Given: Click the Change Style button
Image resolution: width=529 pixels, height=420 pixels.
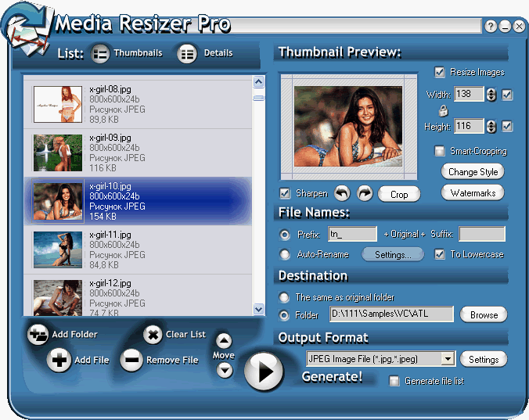Looking at the screenshot, I should [473, 171].
